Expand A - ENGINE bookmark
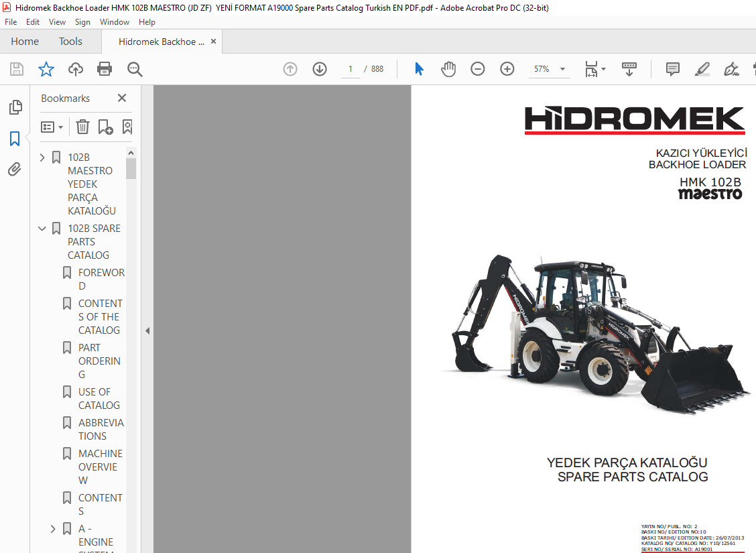 click(53, 530)
